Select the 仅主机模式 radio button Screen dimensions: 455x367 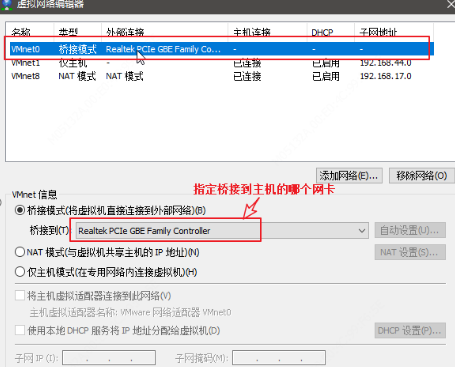20,272
